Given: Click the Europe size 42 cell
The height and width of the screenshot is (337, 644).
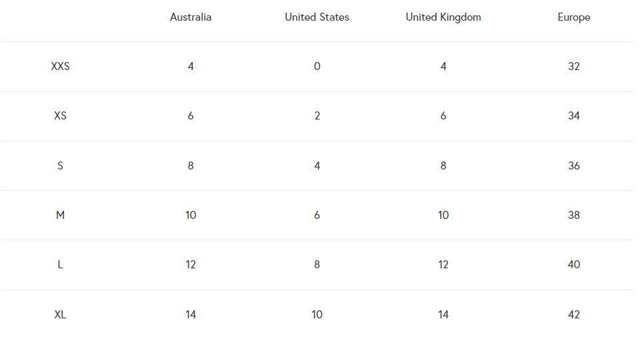Looking at the screenshot, I should (574, 314).
